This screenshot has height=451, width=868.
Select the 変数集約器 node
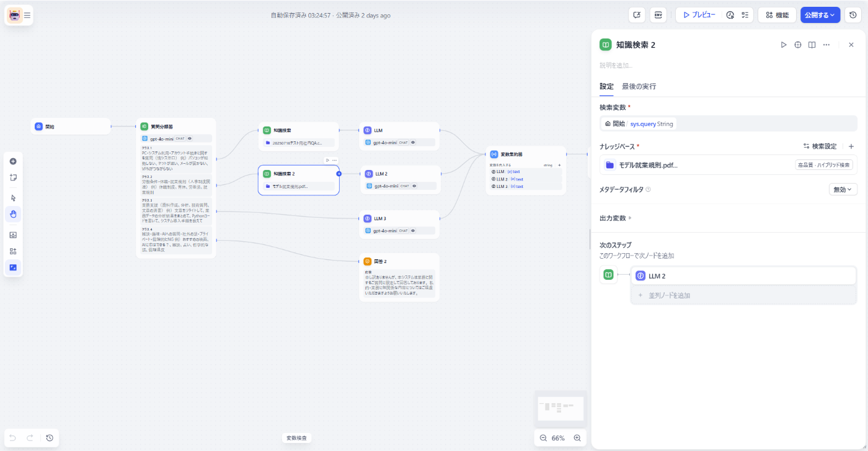pyautogui.click(x=526, y=171)
